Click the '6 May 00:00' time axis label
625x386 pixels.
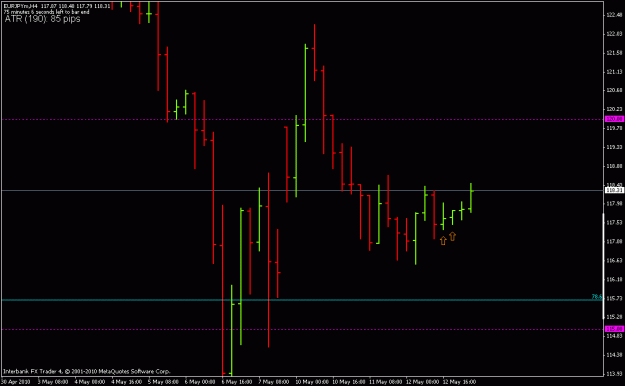(200, 382)
